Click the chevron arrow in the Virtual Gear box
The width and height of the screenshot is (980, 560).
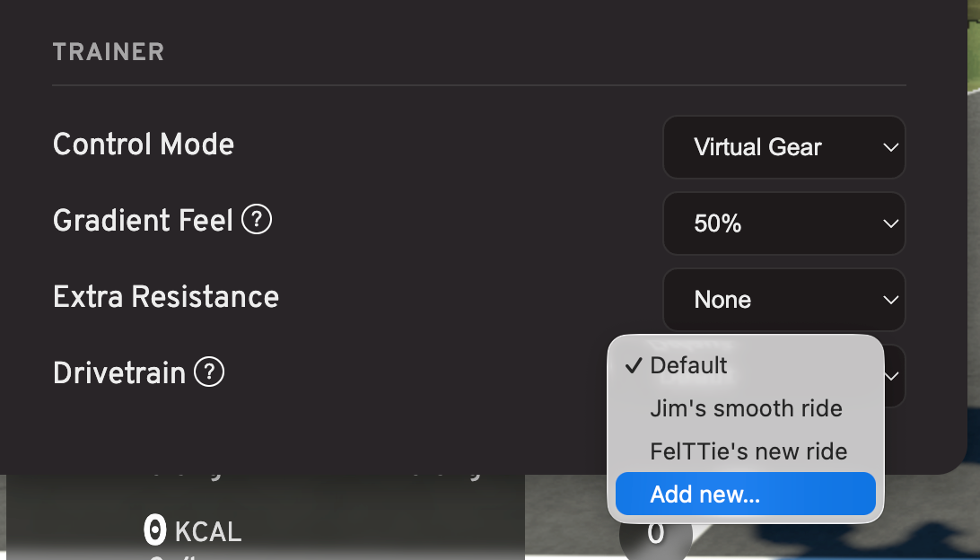pos(890,147)
